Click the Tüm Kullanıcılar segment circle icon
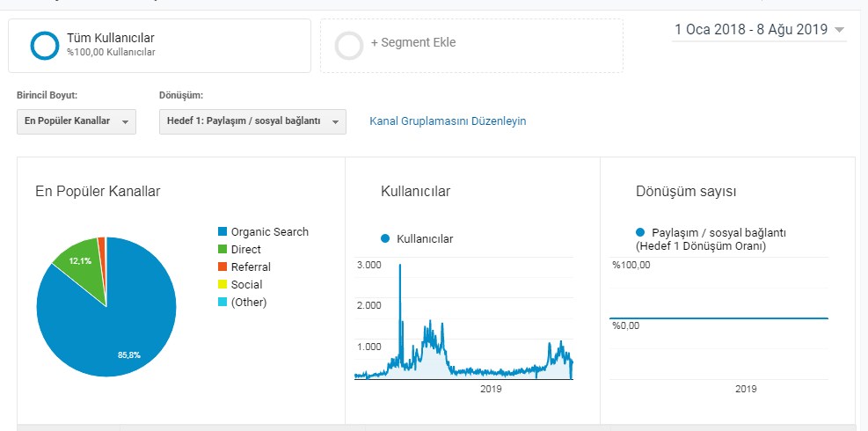 [44, 46]
